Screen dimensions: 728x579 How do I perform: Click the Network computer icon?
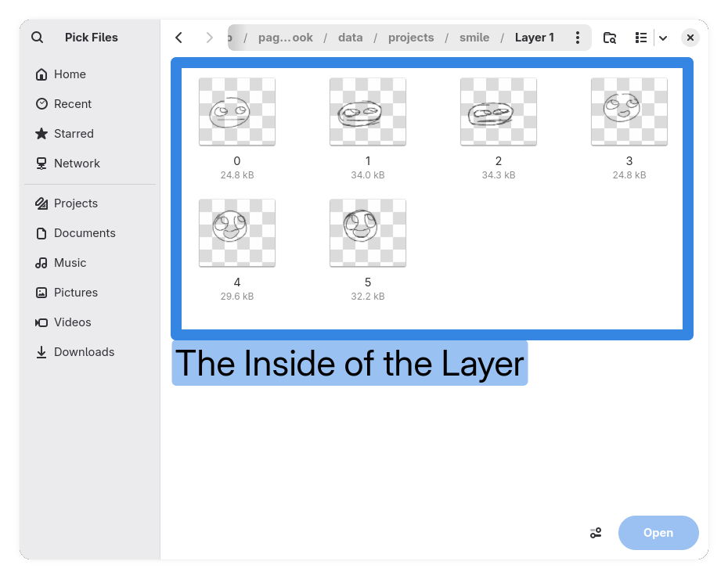pos(41,164)
